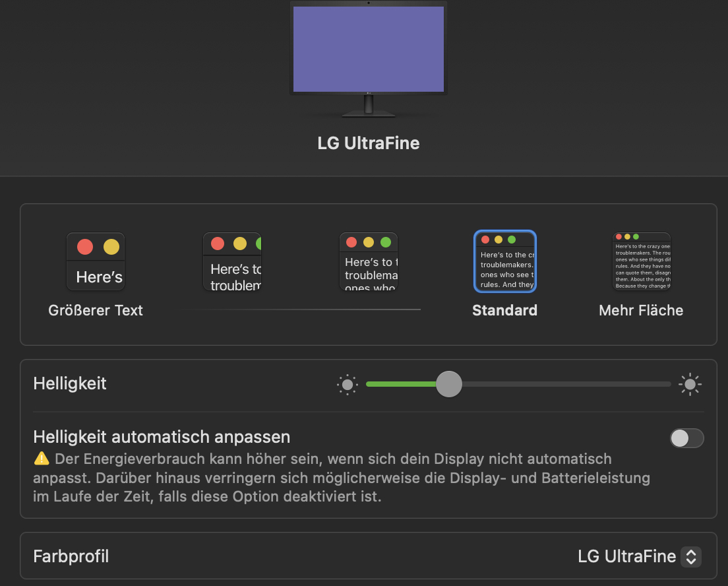Click the Standard resolution label

[504, 310]
